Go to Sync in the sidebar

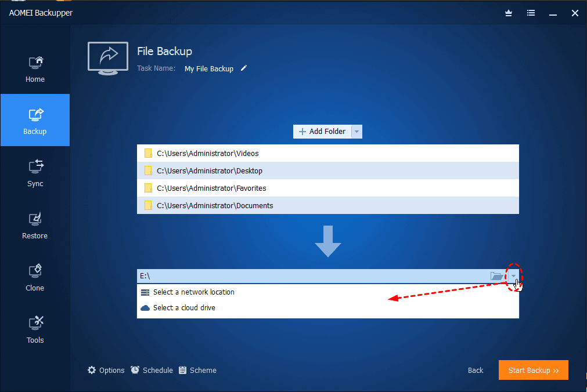click(x=35, y=173)
